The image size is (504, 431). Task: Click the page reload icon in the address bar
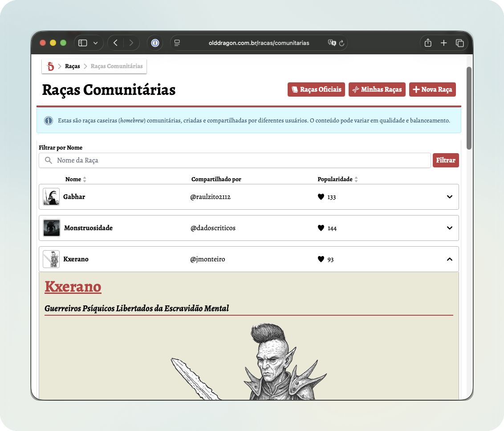pyautogui.click(x=341, y=43)
